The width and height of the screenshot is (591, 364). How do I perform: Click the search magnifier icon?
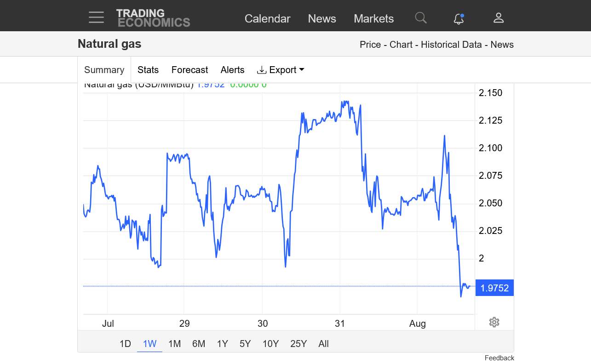[x=420, y=18]
